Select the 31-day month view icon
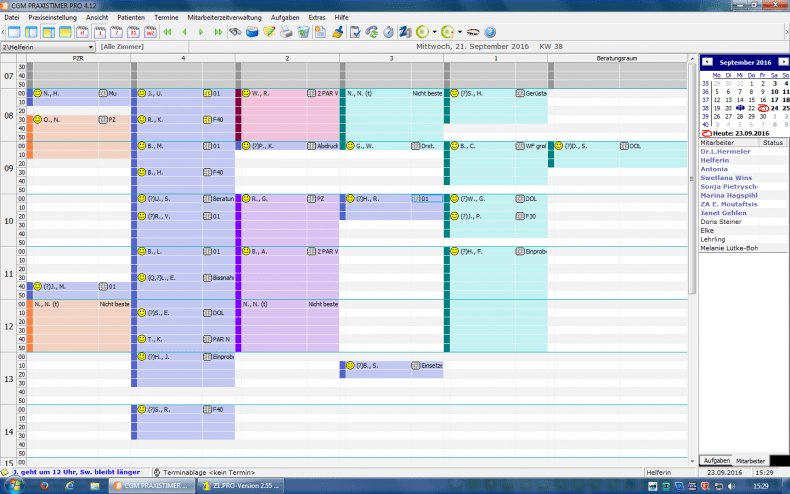This screenshot has height=494, width=790. 134,32
